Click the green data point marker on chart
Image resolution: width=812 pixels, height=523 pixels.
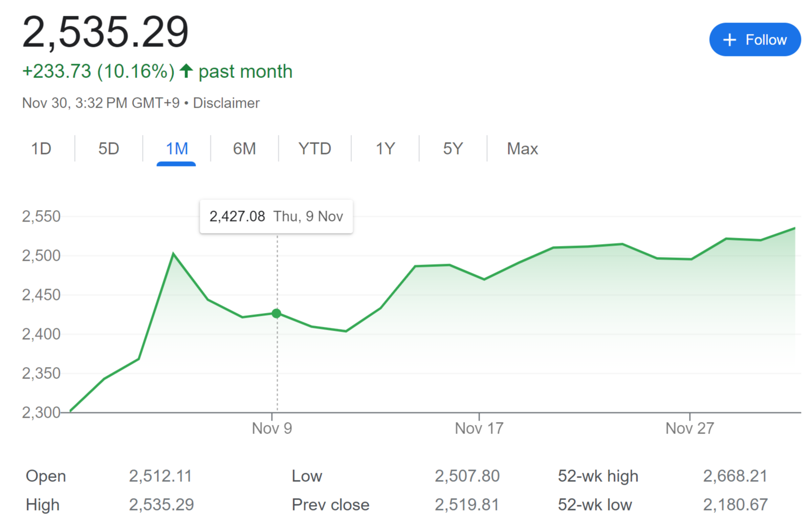(x=276, y=313)
